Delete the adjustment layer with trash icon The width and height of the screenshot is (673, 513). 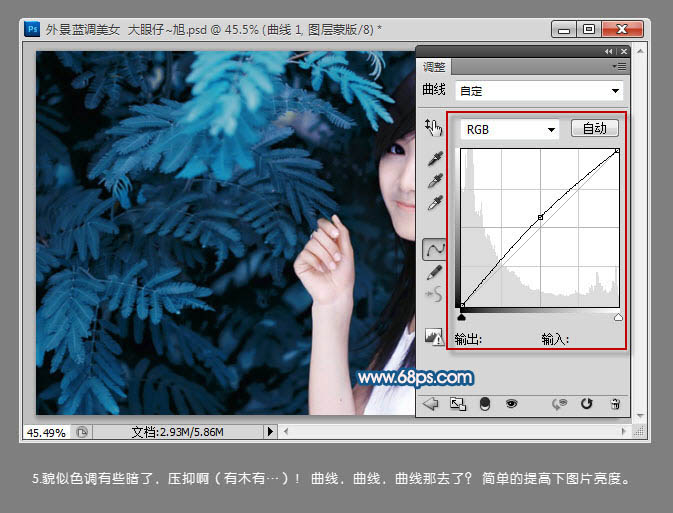point(615,404)
